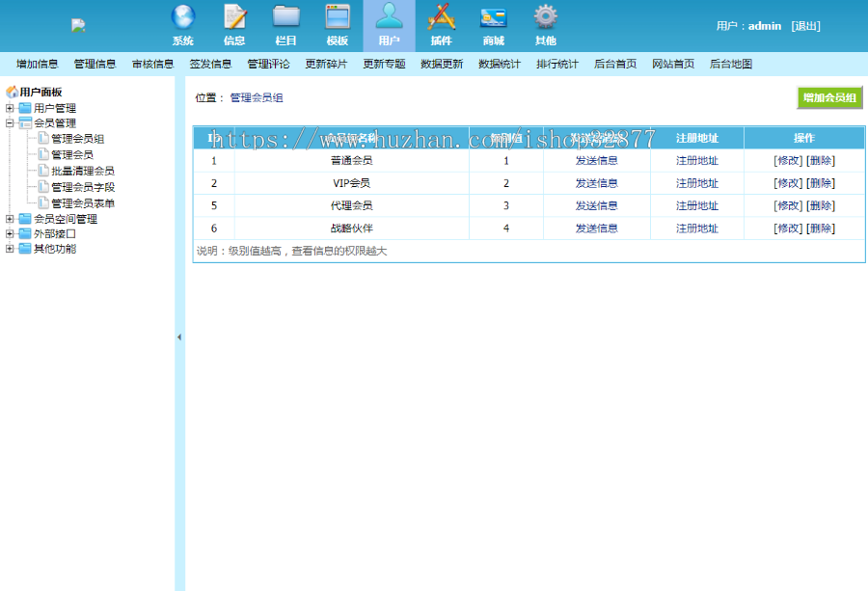Image resolution: width=868 pixels, height=591 pixels.
Task: Click 修改 for 普通会员
Action: pyautogui.click(x=788, y=160)
